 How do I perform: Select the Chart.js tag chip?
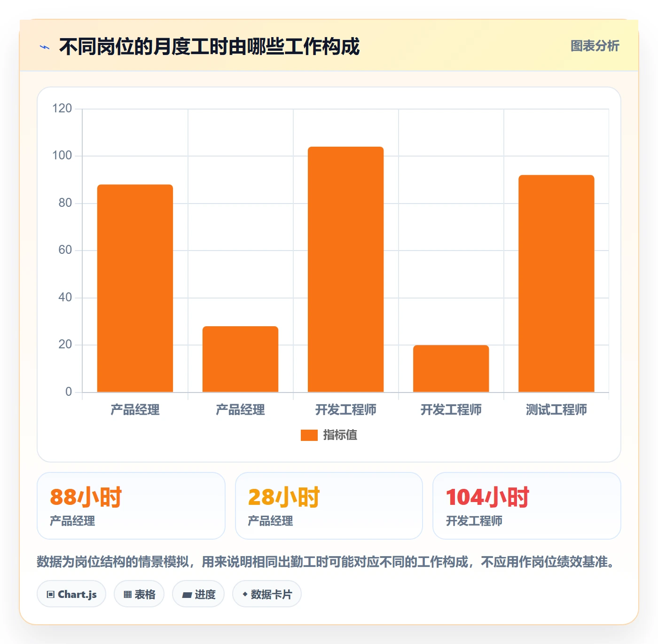pyautogui.click(x=71, y=594)
